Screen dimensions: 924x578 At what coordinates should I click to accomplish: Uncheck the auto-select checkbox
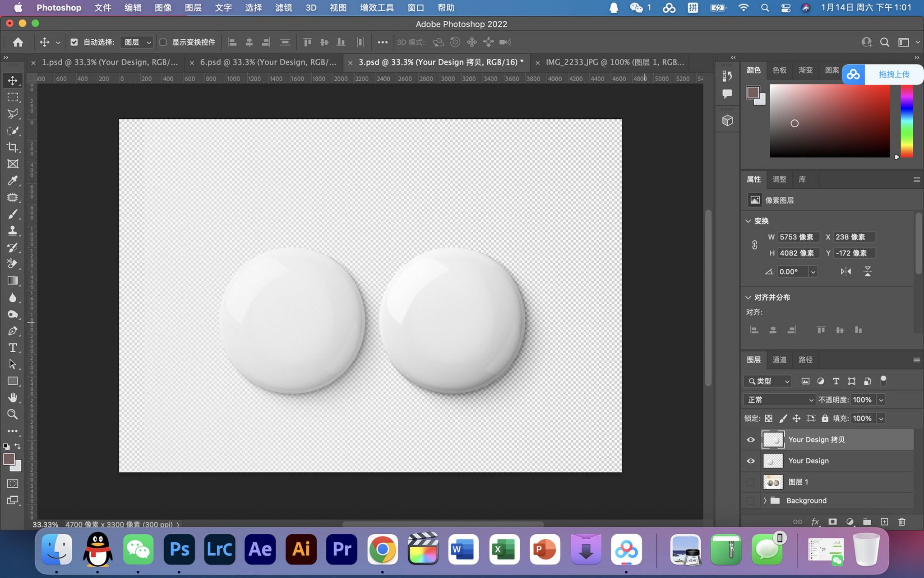tap(74, 42)
